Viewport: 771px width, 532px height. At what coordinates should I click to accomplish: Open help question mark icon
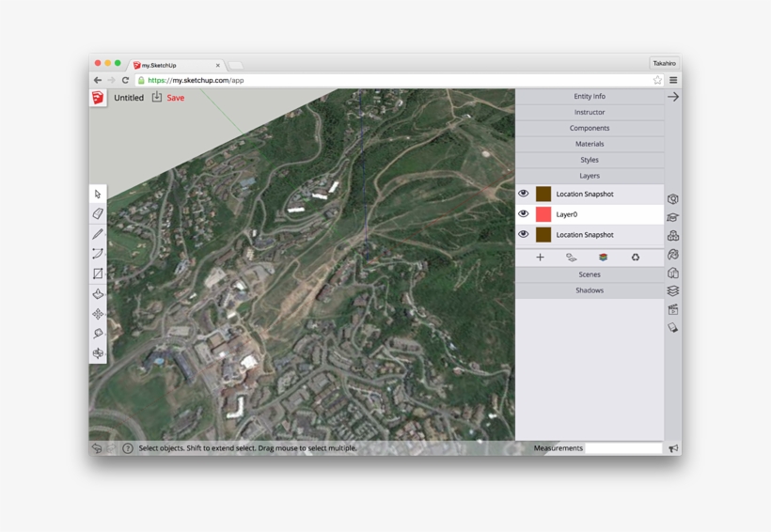(127, 448)
